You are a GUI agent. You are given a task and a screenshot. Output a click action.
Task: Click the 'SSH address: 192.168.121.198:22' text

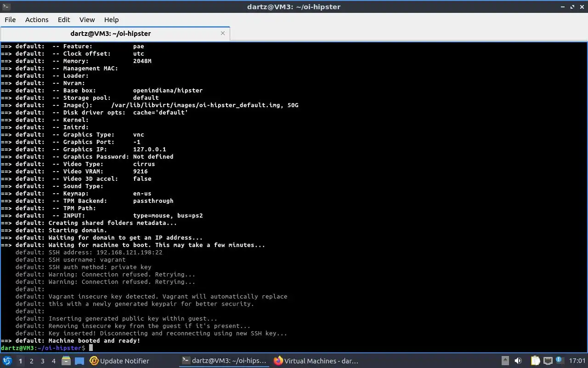(105, 252)
